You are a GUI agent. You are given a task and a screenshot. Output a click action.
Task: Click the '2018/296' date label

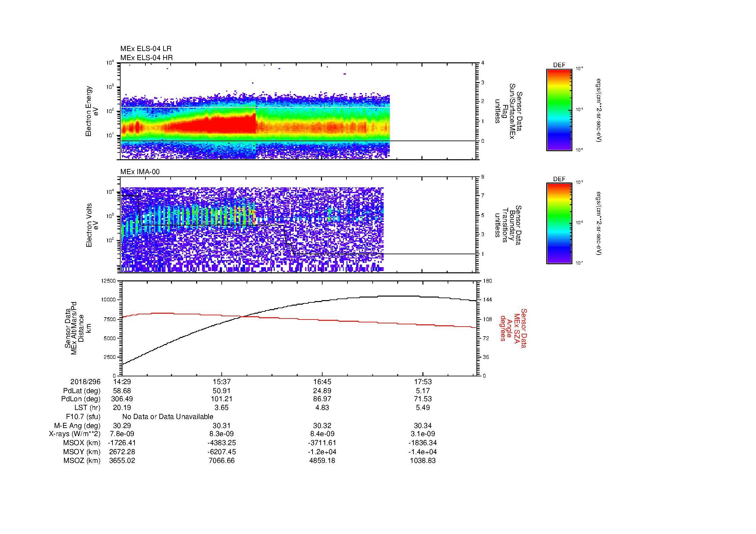[85, 382]
